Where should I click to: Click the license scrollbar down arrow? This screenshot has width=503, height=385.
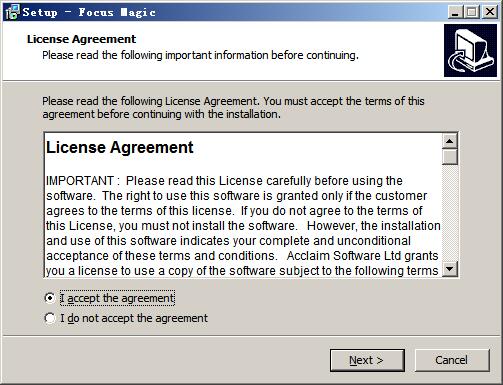(450, 269)
